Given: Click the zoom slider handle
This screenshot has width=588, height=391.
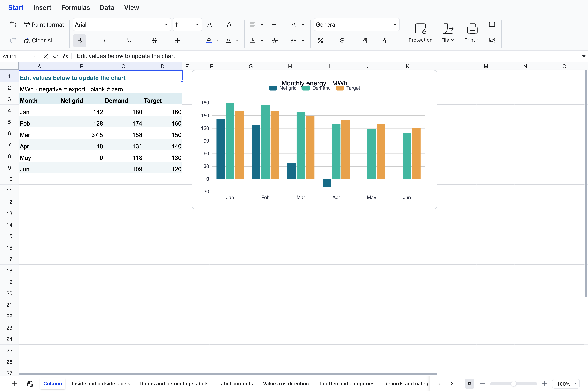Looking at the screenshot, I should (x=513, y=384).
